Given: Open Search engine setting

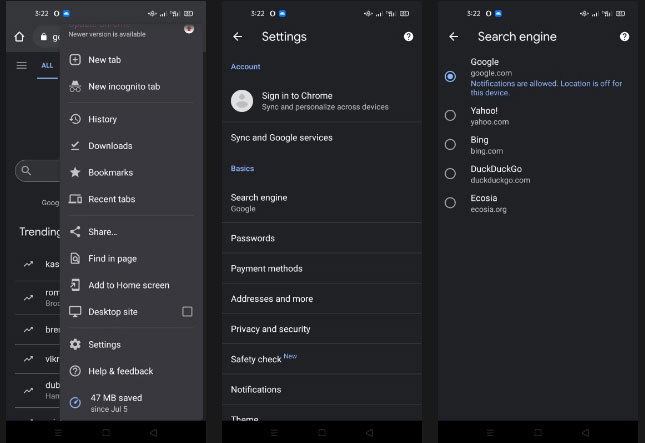Looking at the screenshot, I should pos(322,202).
